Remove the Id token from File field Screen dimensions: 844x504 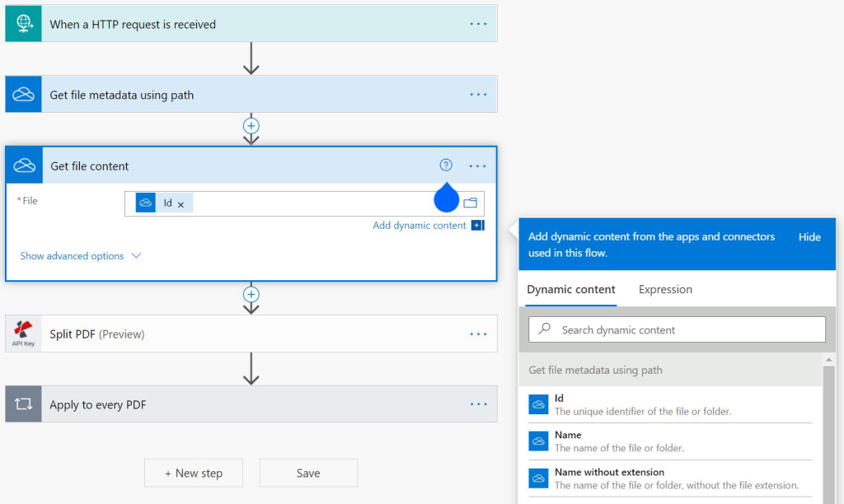pos(181,204)
